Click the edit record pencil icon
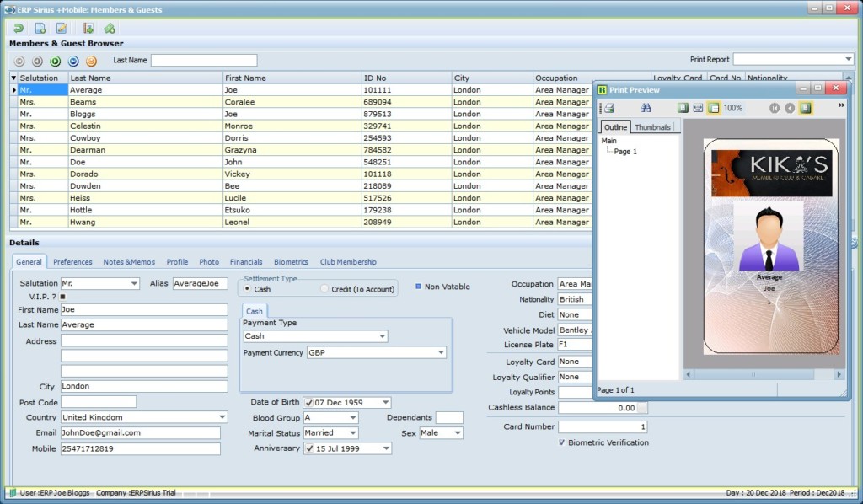 62,28
